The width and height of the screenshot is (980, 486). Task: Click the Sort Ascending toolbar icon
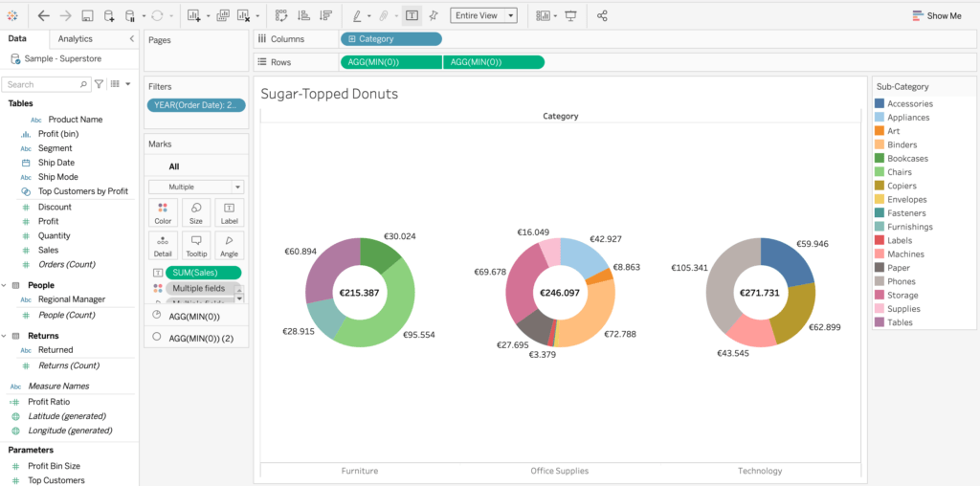303,15
